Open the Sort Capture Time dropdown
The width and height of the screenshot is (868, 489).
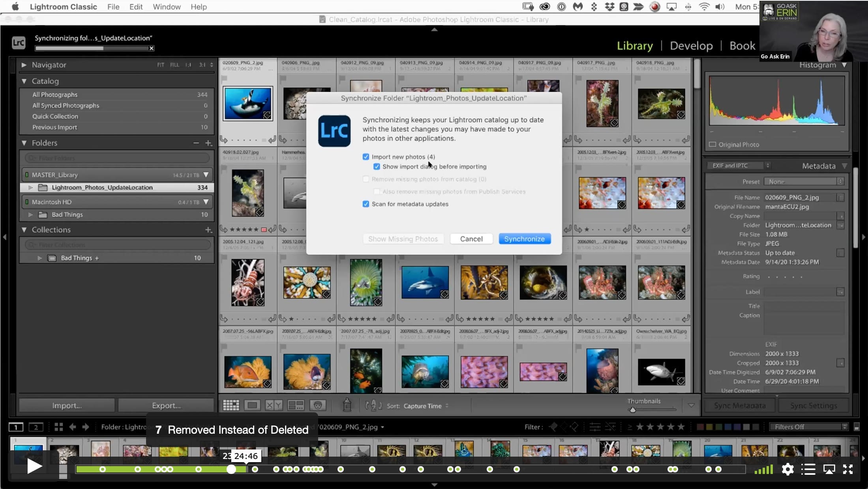[426, 406]
